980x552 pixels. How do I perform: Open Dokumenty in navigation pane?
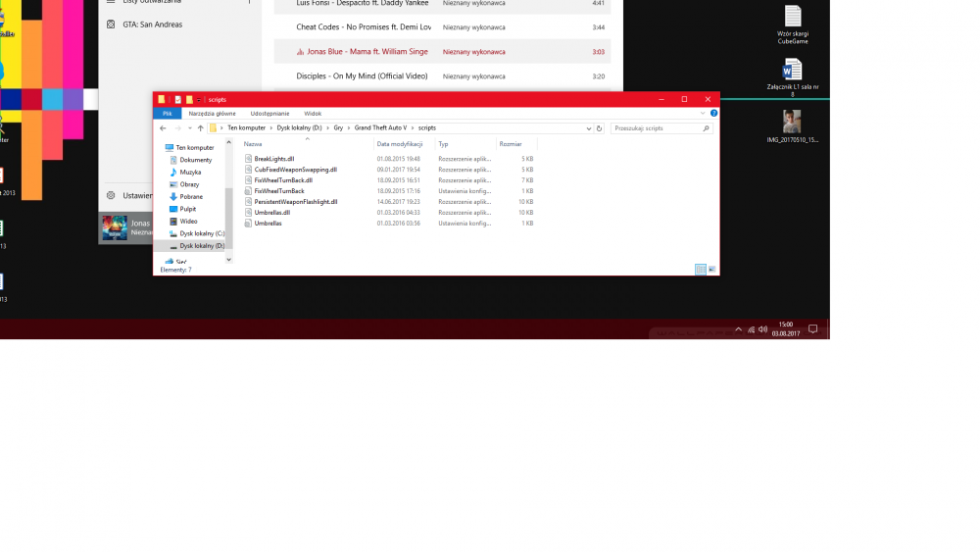[x=191, y=160]
